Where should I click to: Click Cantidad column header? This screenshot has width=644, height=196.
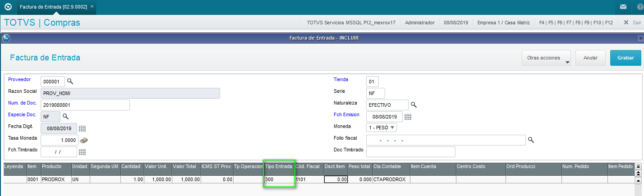[x=132, y=169]
